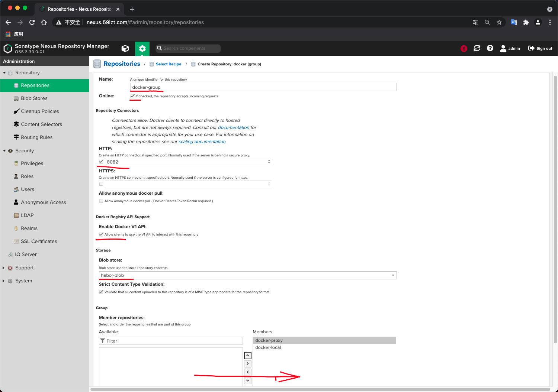Open the Administration gear icon
Image resolution: width=558 pixels, height=392 pixels.
[x=142, y=49]
